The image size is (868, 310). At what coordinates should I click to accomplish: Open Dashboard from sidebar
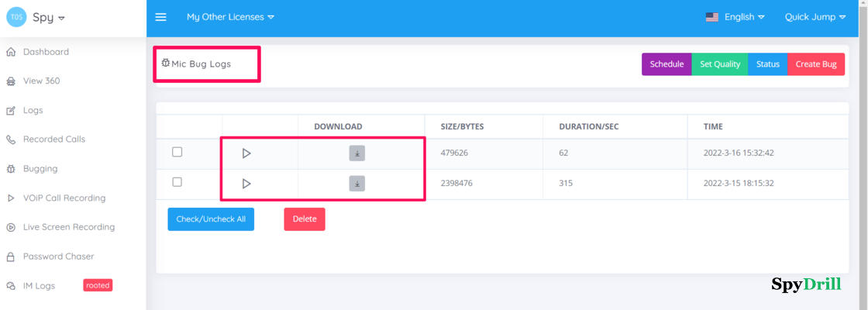[x=46, y=52]
